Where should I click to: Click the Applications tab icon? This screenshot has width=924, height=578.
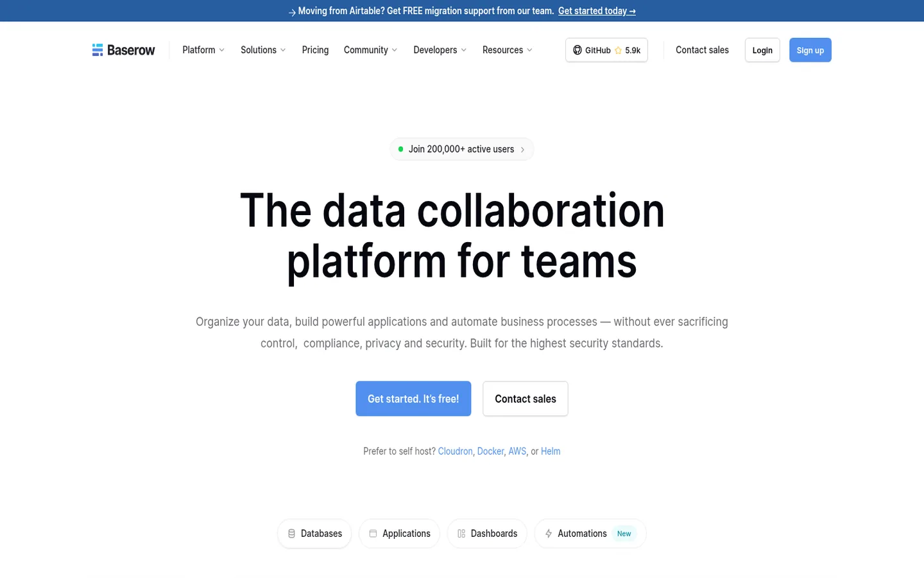pos(373,534)
